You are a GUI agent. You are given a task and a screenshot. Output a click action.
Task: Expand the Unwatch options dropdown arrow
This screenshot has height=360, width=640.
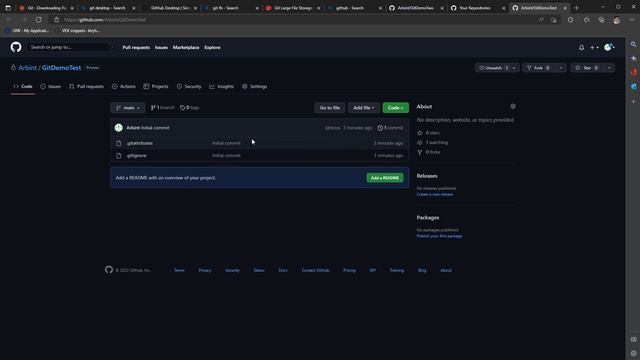tap(514, 68)
